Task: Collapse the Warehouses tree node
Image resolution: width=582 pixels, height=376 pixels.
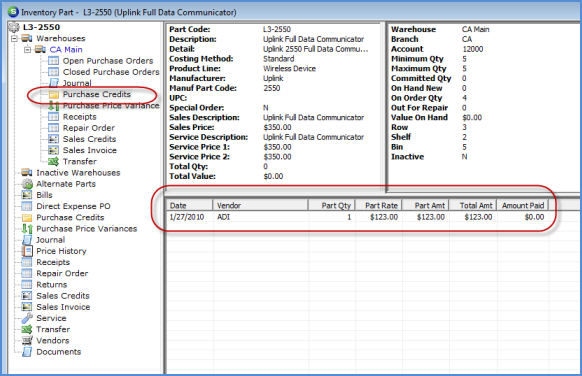Action: point(14,39)
